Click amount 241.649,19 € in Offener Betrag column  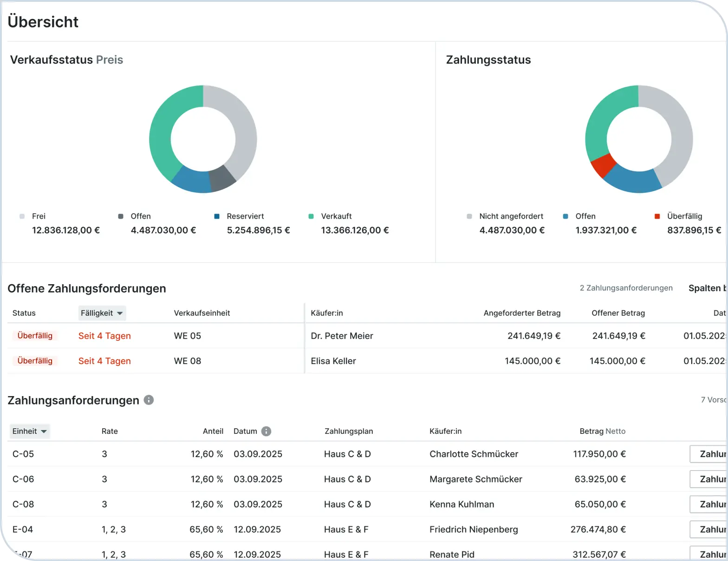tap(618, 336)
